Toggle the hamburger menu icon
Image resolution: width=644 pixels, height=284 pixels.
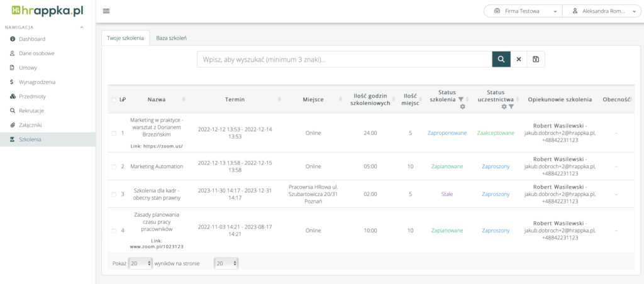click(106, 11)
